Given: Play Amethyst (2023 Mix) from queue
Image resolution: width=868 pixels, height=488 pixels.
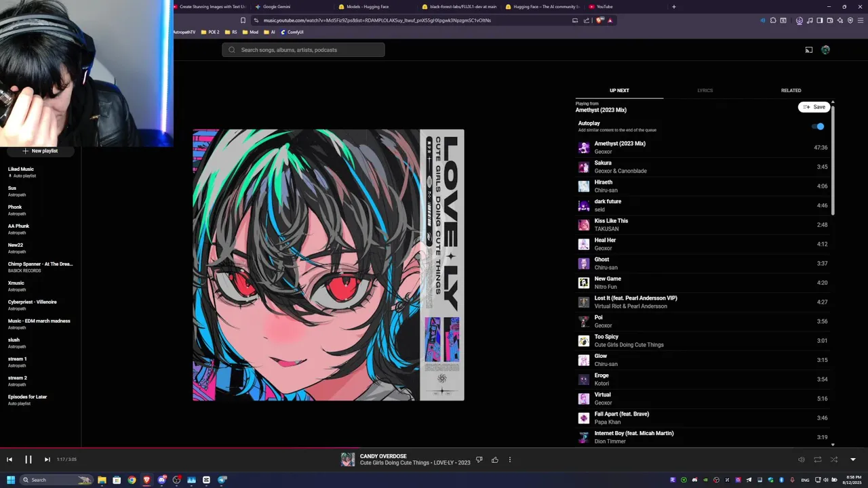Looking at the screenshot, I should pyautogui.click(x=704, y=148).
